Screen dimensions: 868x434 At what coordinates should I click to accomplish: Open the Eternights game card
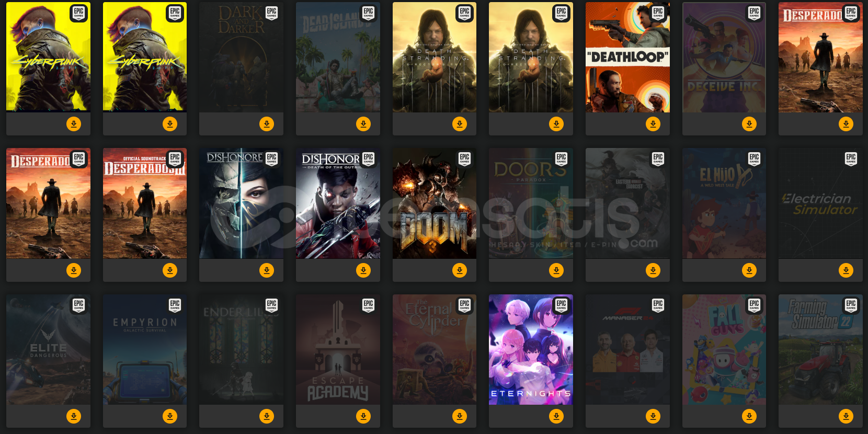pos(531,349)
